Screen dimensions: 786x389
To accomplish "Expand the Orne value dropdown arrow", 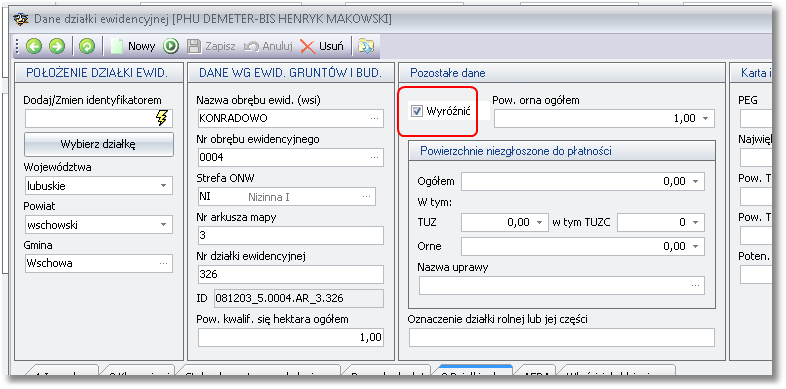I will point(695,246).
